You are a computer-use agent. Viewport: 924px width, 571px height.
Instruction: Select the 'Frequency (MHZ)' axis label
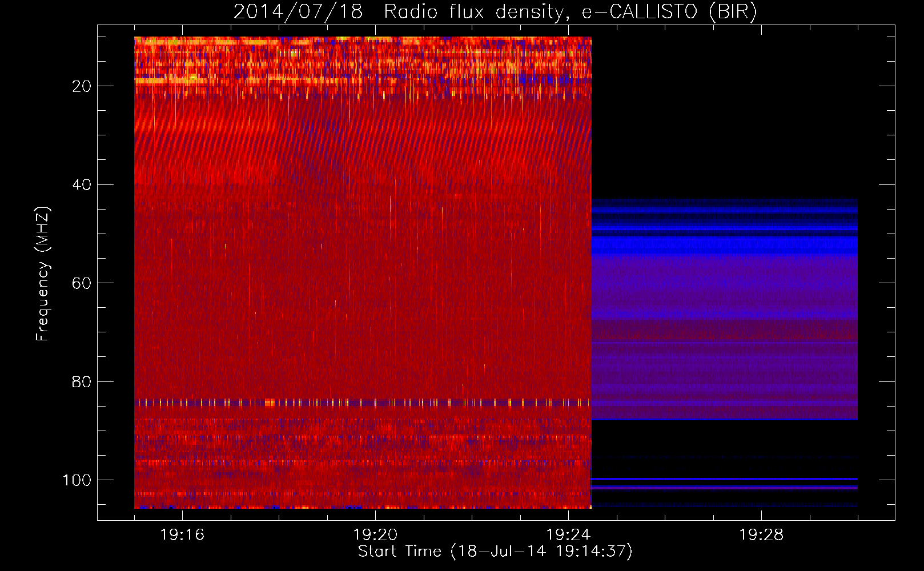tap(43, 274)
